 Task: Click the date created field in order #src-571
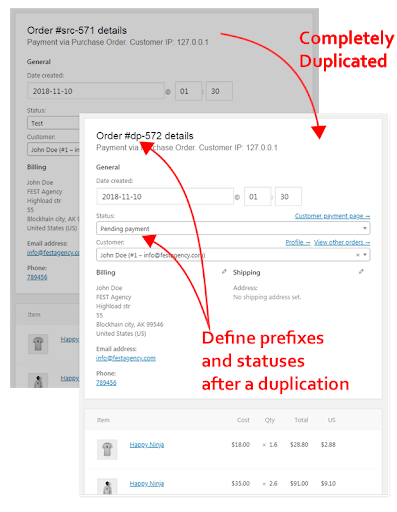(x=96, y=91)
